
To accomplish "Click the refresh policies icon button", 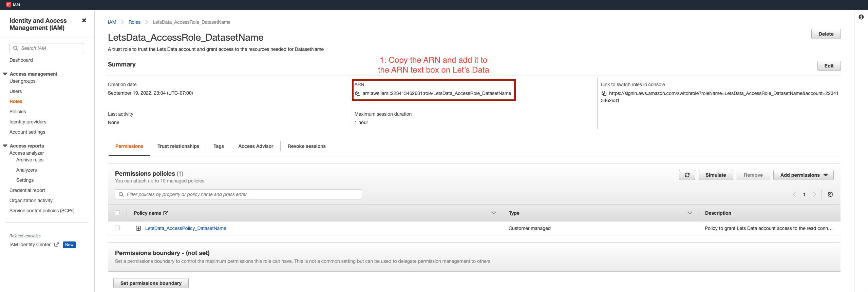I will coord(687,175).
